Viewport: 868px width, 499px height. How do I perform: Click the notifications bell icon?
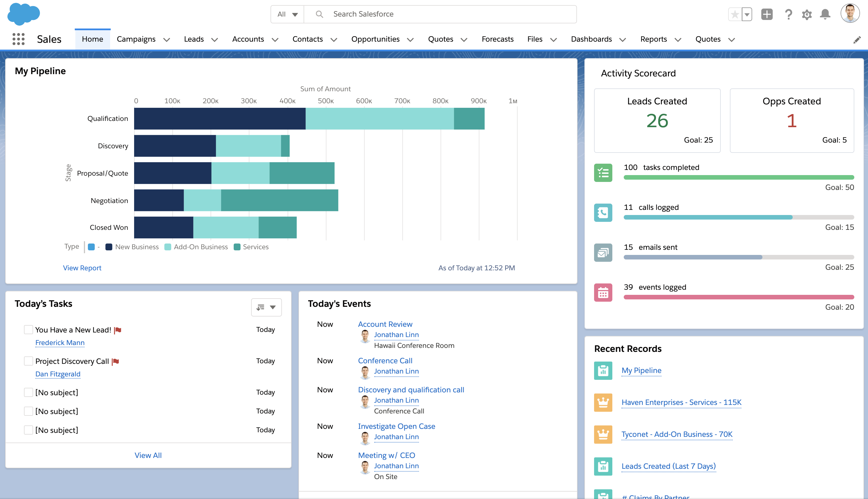coord(825,14)
